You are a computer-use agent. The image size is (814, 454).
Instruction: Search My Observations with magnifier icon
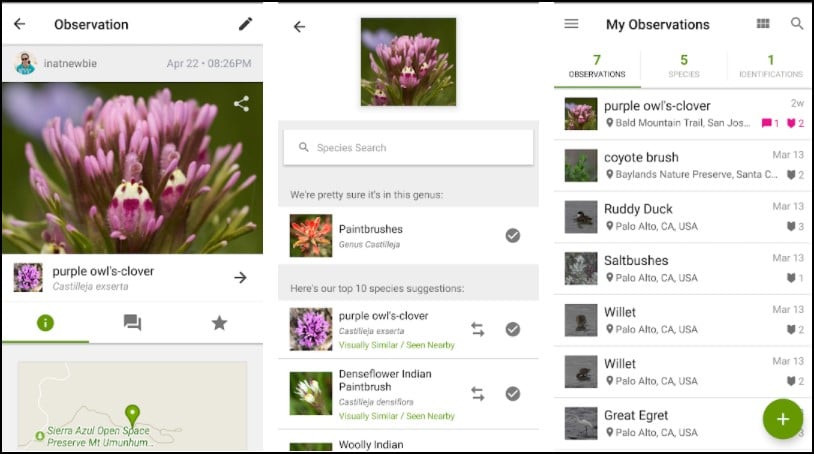797,23
